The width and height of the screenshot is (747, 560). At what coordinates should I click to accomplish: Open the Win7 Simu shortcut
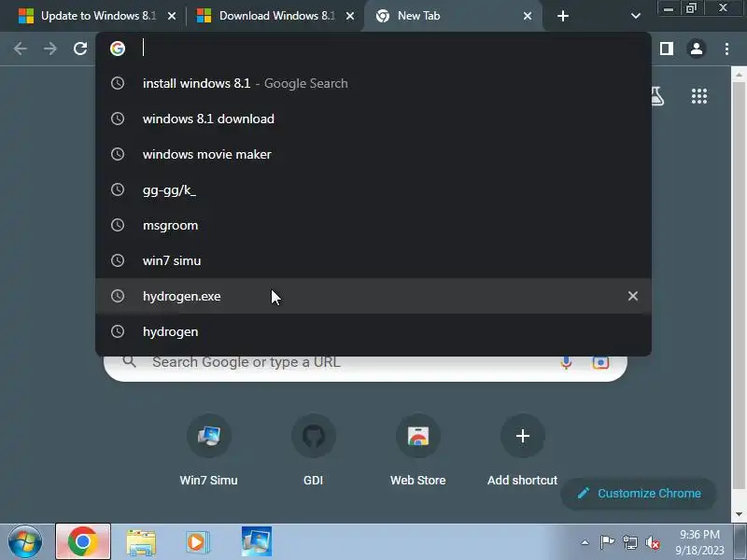point(208,450)
